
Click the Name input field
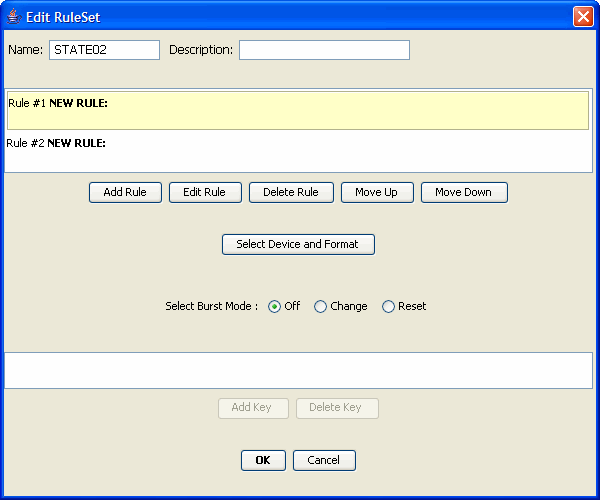point(104,50)
